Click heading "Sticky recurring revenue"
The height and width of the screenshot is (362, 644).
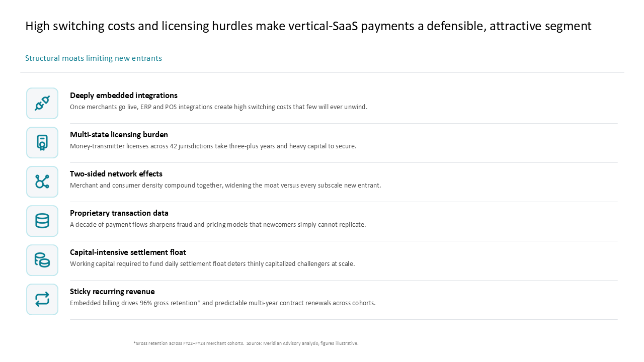112,292
